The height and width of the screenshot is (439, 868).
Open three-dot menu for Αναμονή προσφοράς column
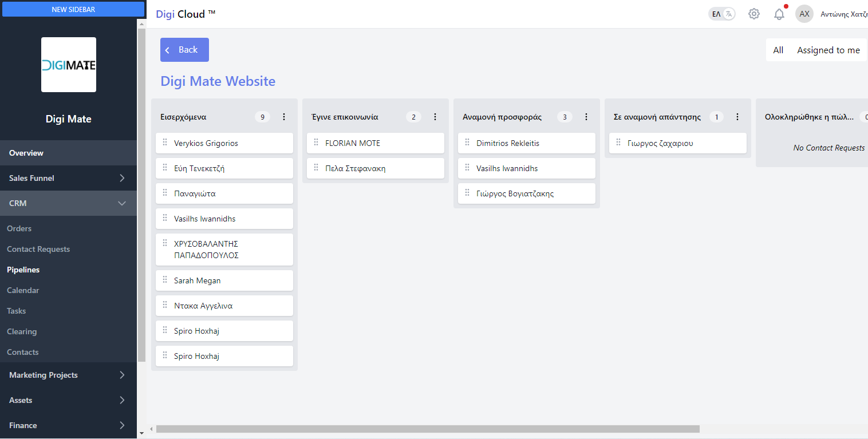586,117
